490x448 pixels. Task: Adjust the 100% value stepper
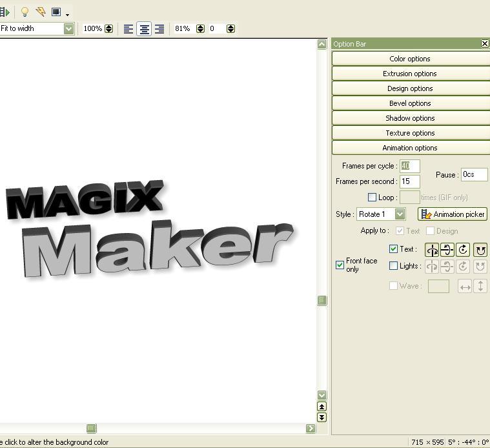[108, 29]
